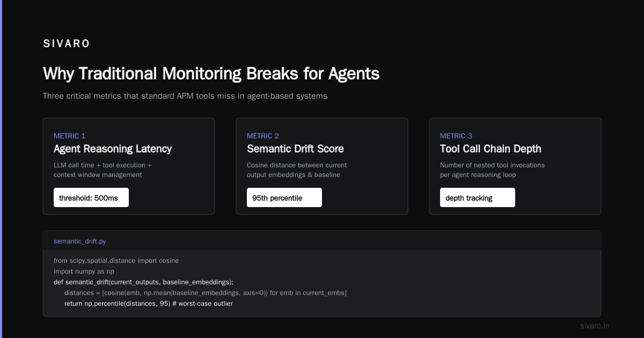Click the 'METRIC 3' label
Image resolution: width=644 pixels, height=338 pixels.
[456, 136]
